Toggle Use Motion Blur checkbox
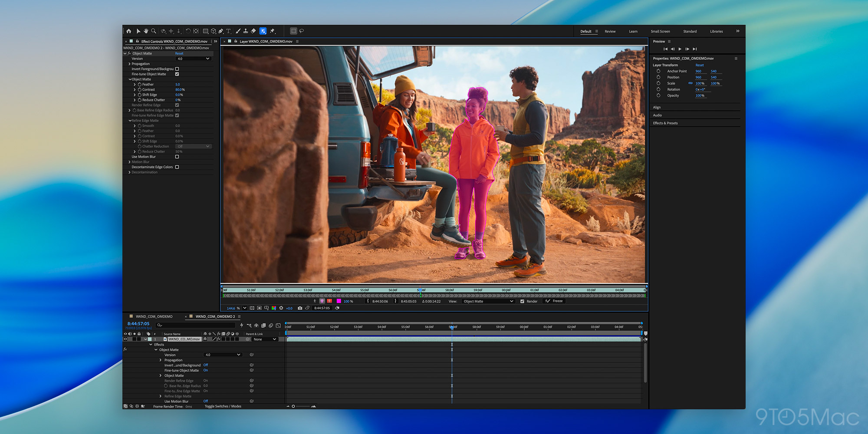Image resolution: width=868 pixels, height=434 pixels. 177,157
